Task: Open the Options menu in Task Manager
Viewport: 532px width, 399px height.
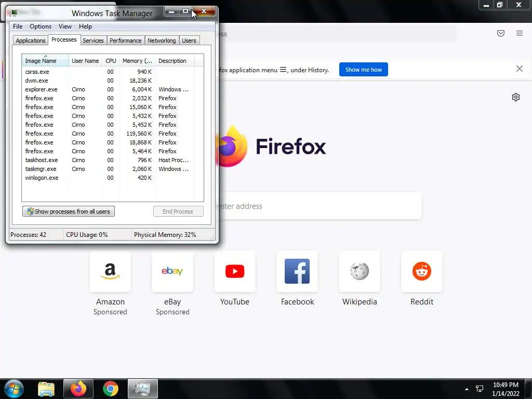Action: (x=41, y=26)
